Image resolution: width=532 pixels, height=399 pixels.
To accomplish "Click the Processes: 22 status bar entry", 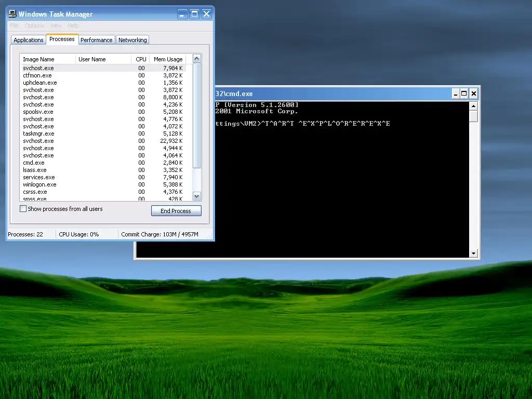I will (x=25, y=234).
